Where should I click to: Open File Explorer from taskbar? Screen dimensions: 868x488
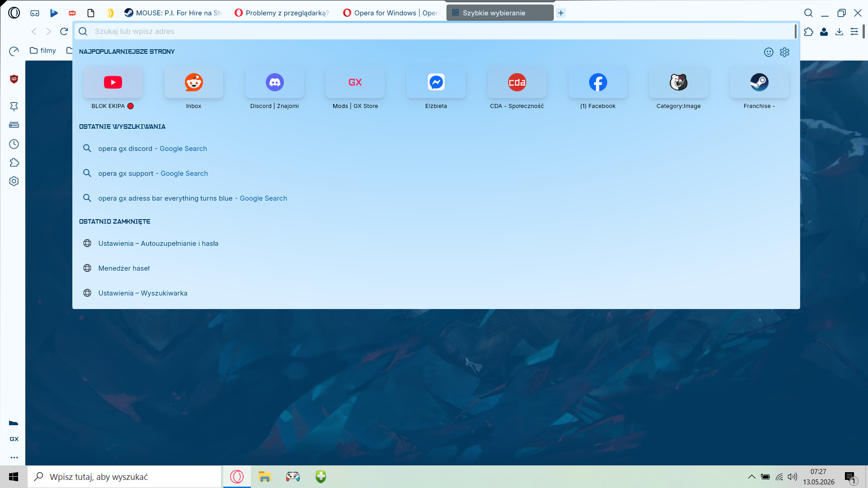[x=264, y=477]
